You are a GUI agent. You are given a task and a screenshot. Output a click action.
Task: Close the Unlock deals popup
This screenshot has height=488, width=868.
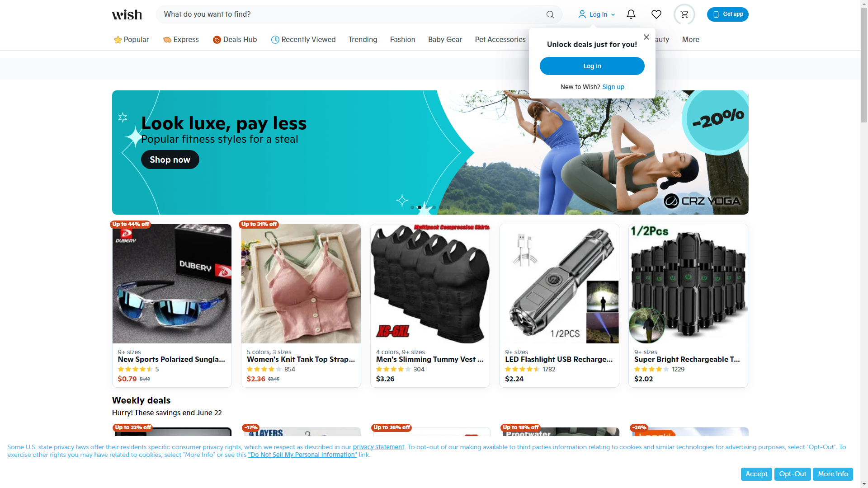coord(646,37)
